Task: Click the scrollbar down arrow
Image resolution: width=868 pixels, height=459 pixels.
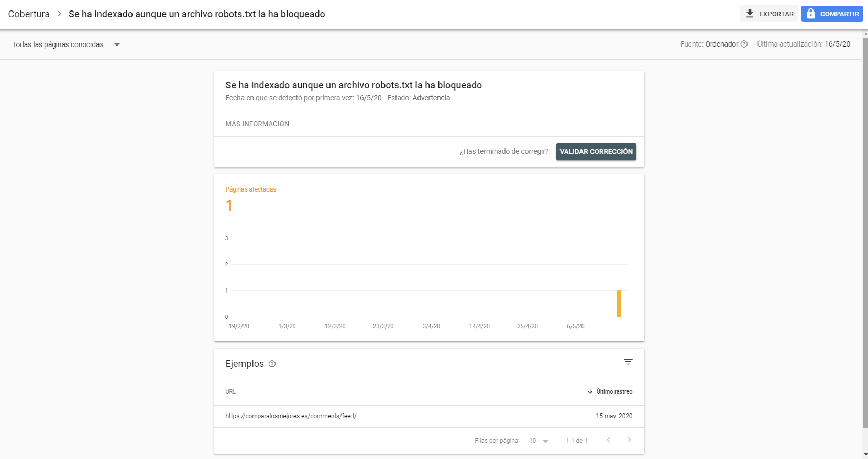Action: click(865, 454)
